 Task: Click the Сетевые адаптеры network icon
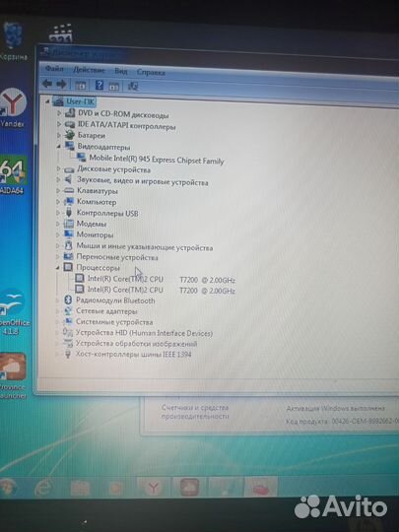tap(68, 310)
